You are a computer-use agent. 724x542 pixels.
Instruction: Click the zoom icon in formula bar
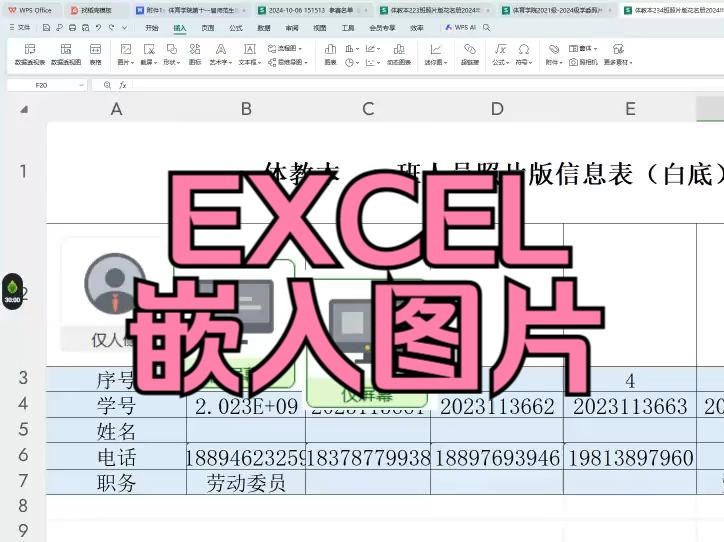[107, 85]
